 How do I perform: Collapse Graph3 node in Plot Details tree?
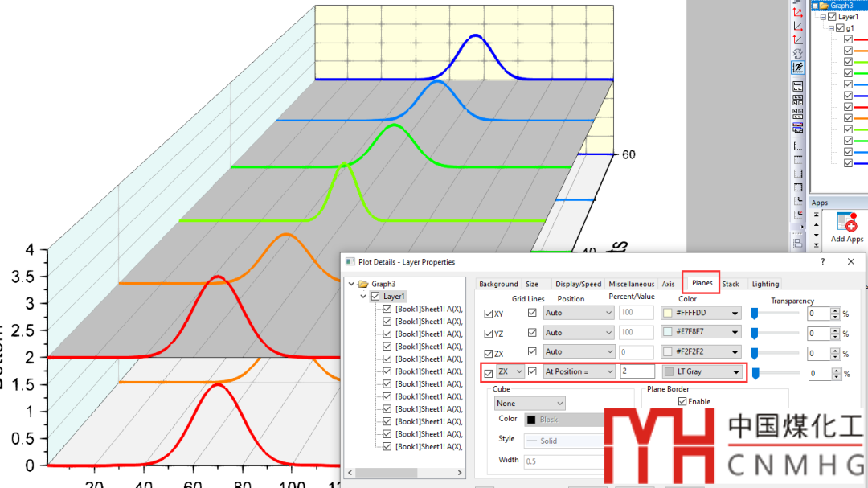351,284
